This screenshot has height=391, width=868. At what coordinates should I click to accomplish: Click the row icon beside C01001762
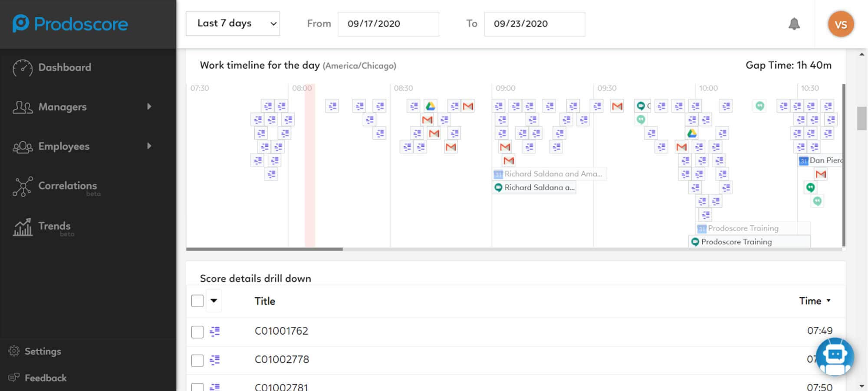(215, 331)
